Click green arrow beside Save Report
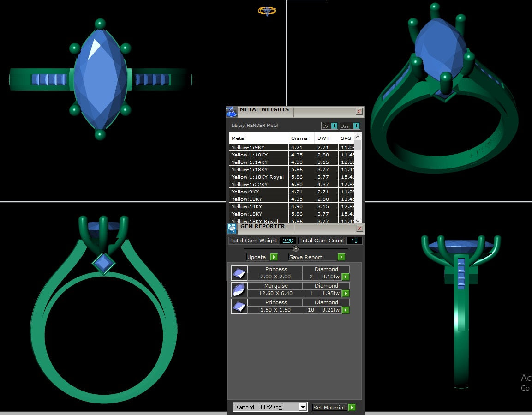The image size is (532, 415). pos(341,257)
